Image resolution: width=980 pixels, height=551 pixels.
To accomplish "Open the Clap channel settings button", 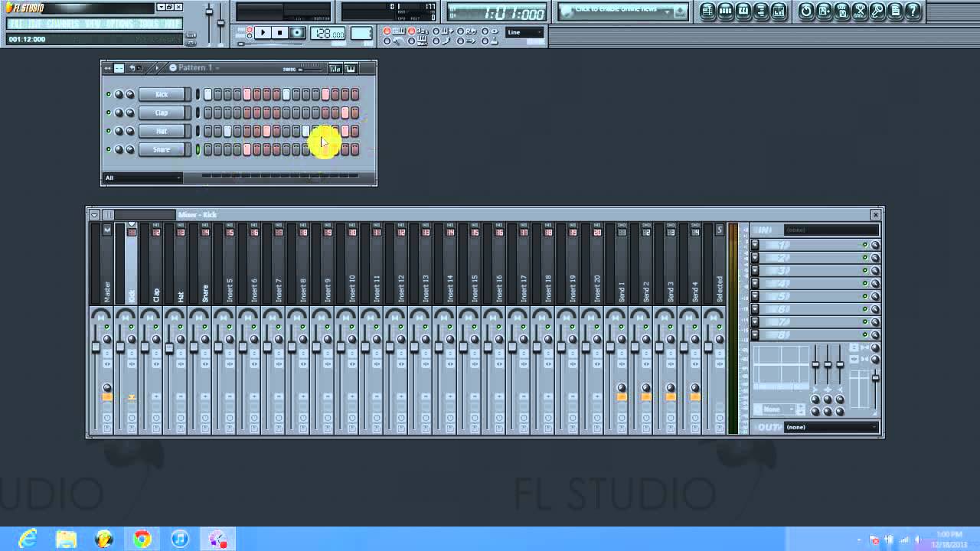I will coord(162,112).
